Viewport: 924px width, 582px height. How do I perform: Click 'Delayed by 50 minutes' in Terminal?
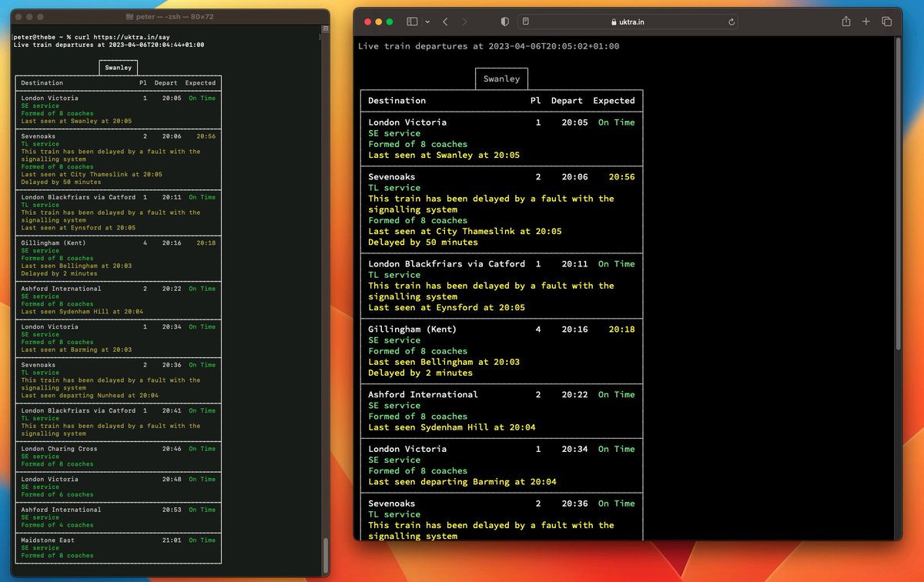pyautogui.click(x=61, y=182)
